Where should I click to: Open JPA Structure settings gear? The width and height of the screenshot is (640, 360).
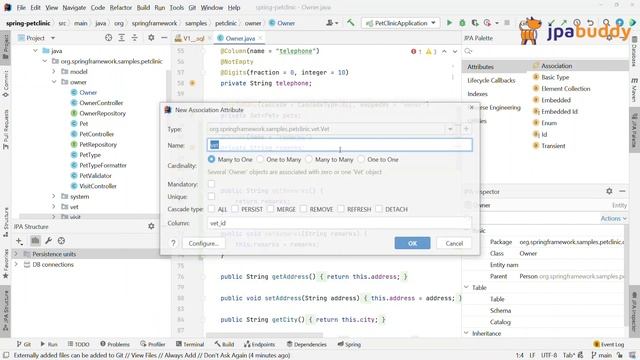151,226
